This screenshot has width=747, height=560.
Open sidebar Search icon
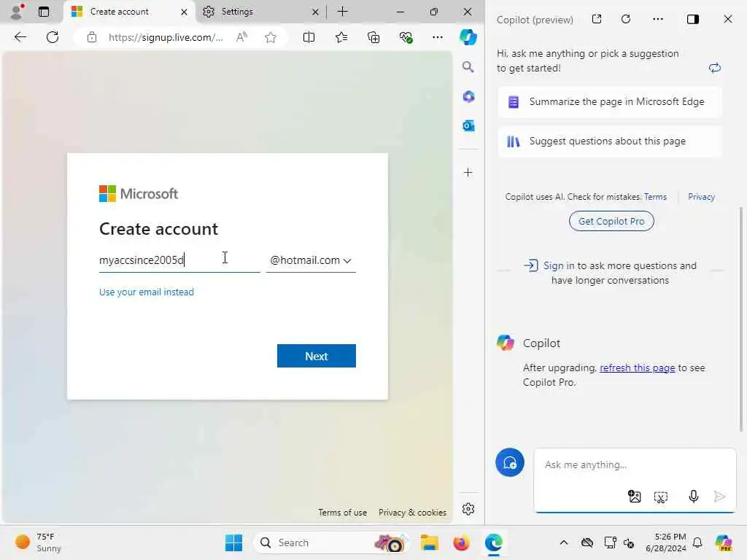[468, 67]
